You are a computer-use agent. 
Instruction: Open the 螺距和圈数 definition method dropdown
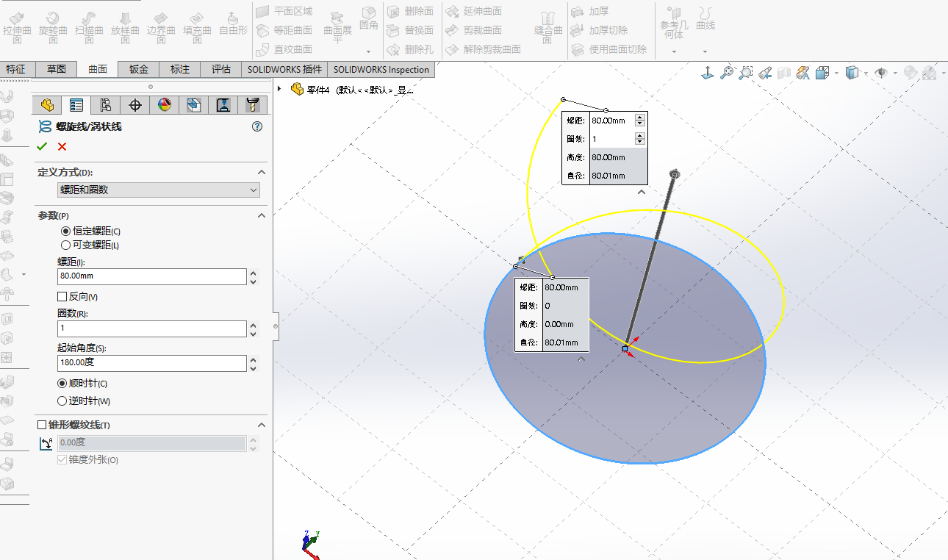[x=159, y=190]
